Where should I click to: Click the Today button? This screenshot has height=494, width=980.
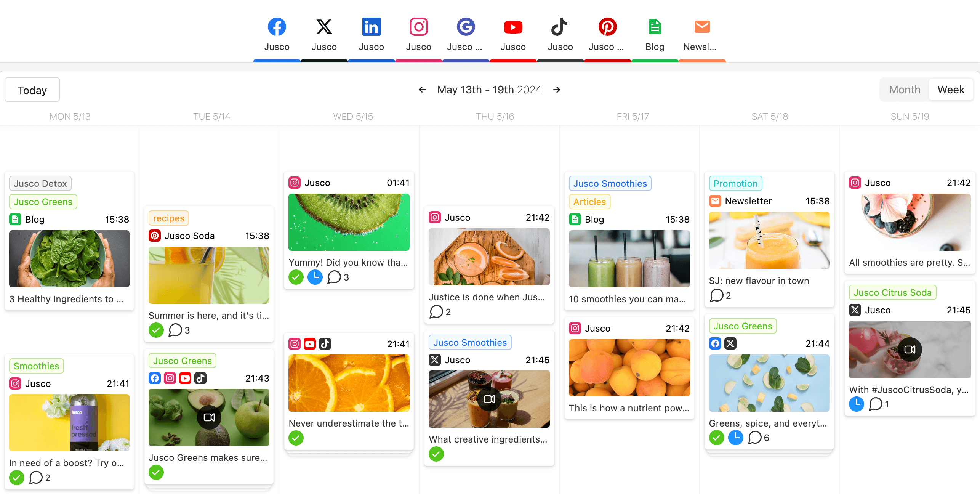click(x=32, y=89)
